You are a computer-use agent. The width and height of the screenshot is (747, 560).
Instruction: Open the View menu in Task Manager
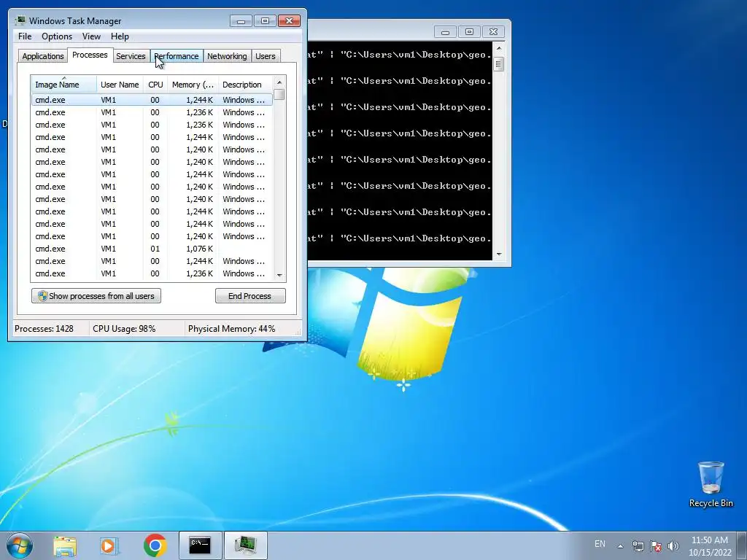(x=91, y=36)
